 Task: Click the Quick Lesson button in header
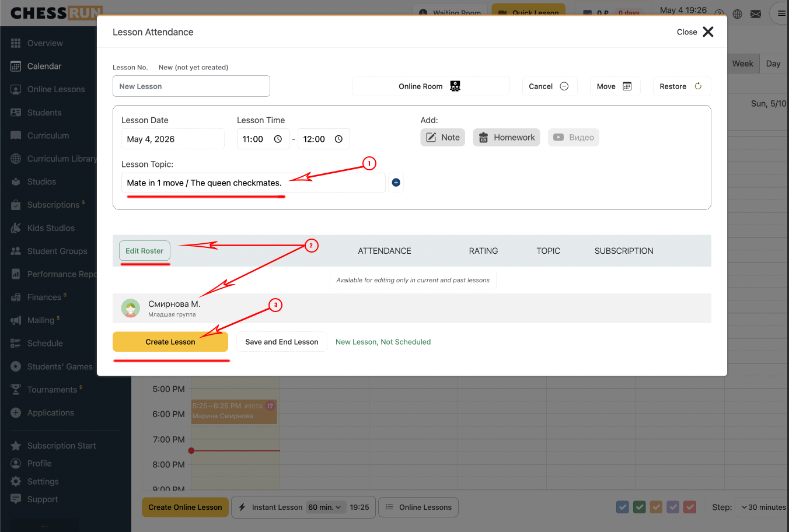point(529,12)
